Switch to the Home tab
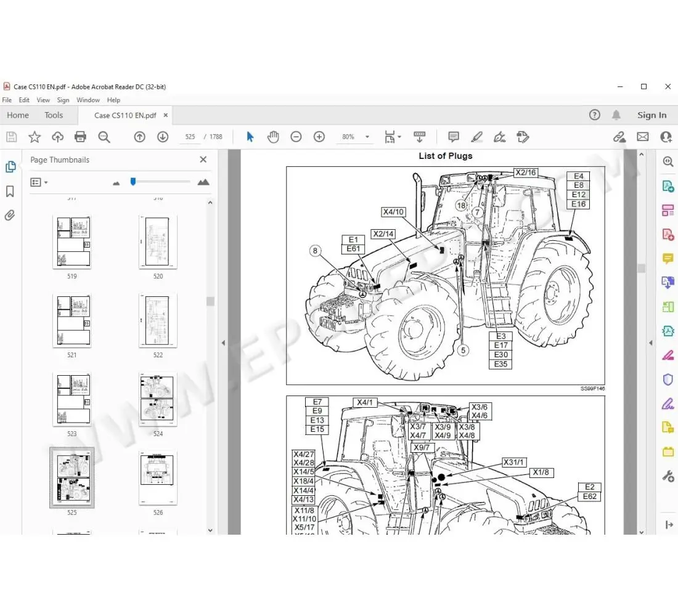The height and width of the screenshot is (616, 678). (x=18, y=115)
